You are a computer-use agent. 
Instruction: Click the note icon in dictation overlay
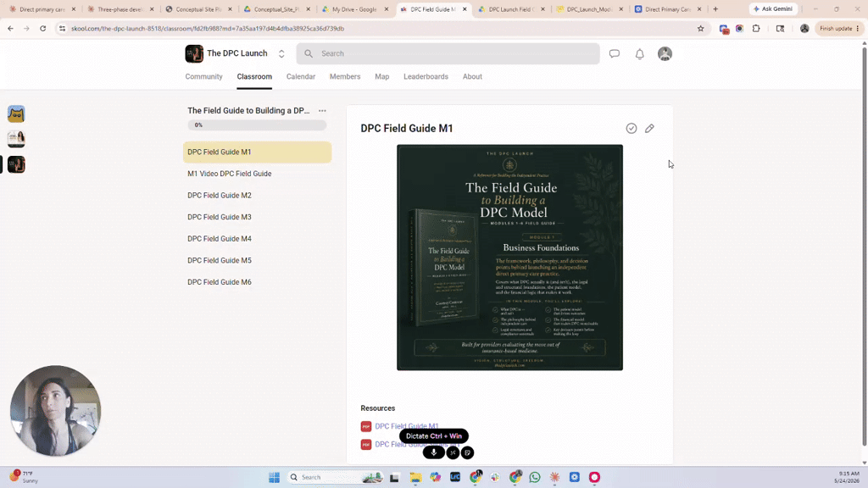pyautogui.click(x=467, y=452)
